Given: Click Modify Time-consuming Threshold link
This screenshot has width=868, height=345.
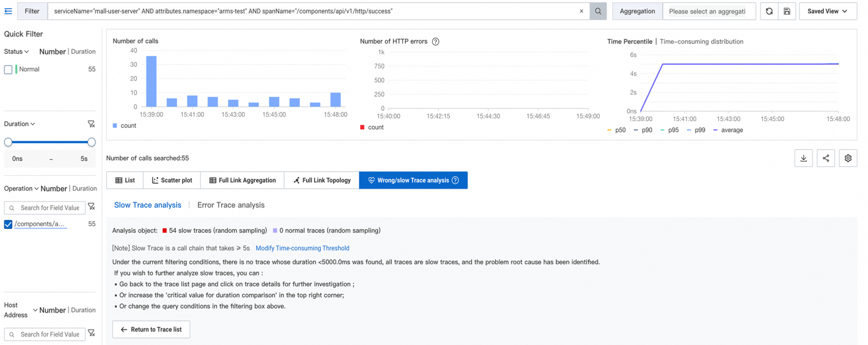Looking at the screenshot, I should pos(302,248).
